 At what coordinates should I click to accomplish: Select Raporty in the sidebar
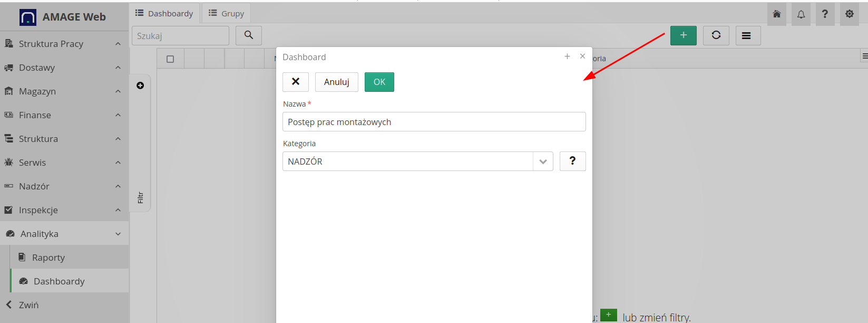(48, 258)
